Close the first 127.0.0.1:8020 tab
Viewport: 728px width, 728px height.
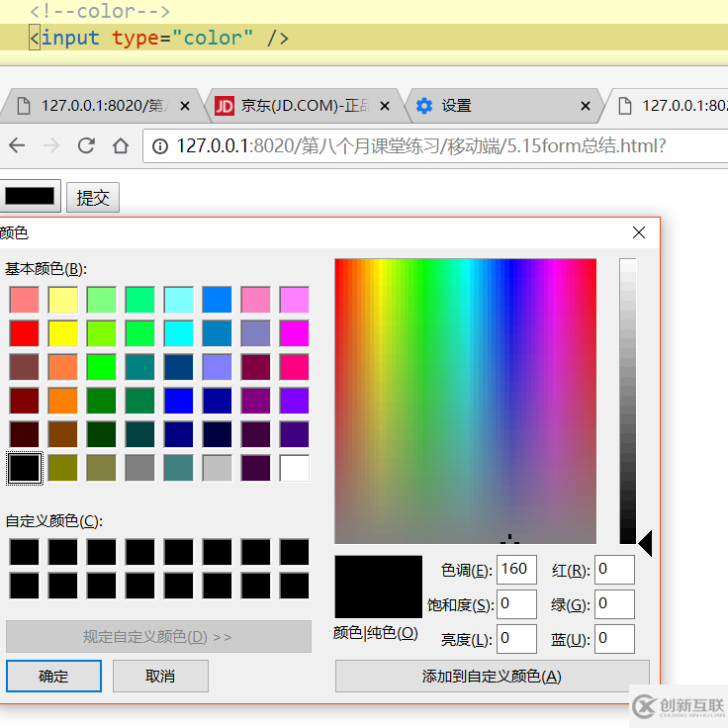tap(185, 106)
